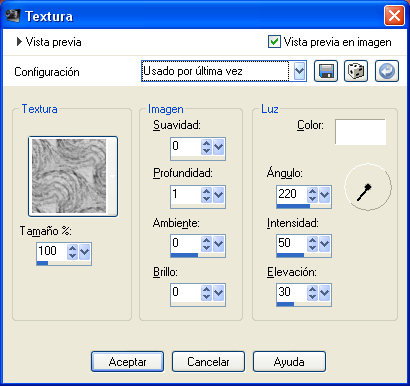This screenshot has width=410, height=386.
Task: Toggle Vista previa en imagen checkbox
Action: tap(274, 42)
